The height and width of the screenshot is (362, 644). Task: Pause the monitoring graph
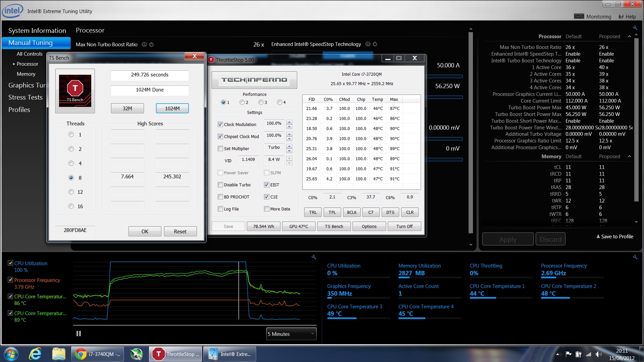coord(78,334)
